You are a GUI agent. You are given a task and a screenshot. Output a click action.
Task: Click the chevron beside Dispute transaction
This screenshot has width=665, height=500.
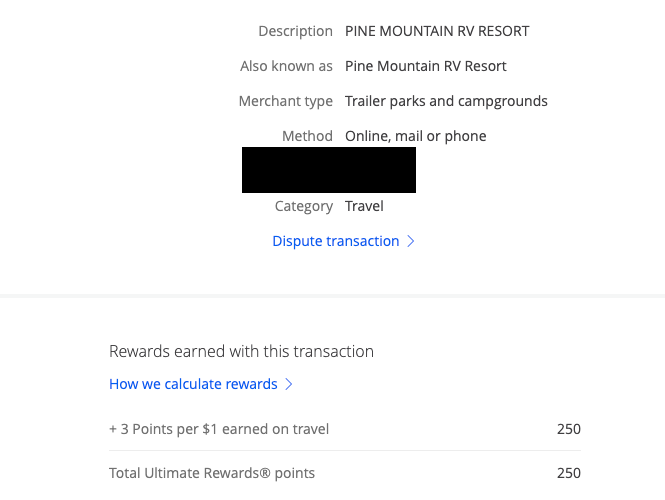coord(410,241)
